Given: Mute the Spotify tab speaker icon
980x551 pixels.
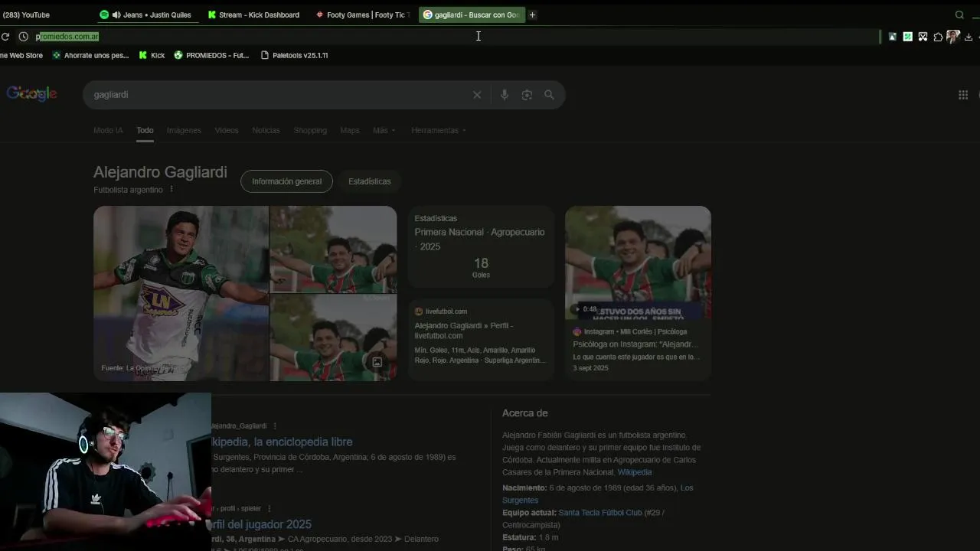Looking at the screenshot, I should coord(116,15).
